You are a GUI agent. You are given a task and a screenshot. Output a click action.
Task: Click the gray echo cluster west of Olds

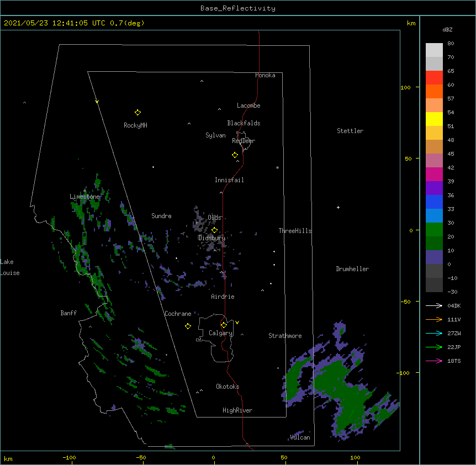pos(199,221)
